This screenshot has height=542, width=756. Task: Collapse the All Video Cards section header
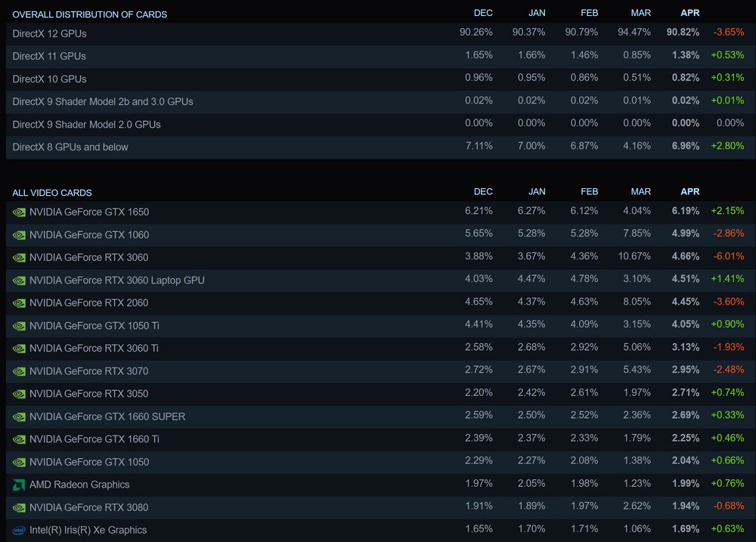52,193
